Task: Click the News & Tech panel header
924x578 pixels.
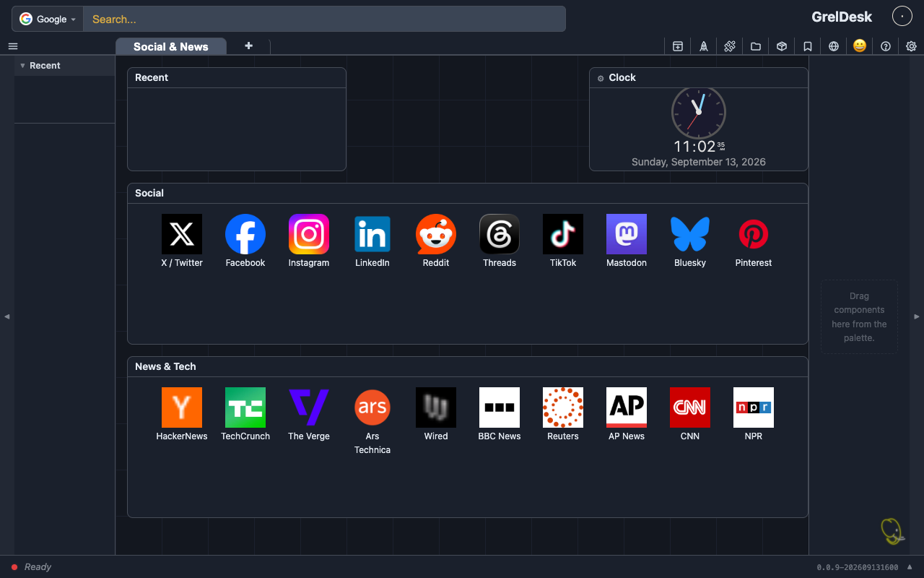Action: [x=468, y=367]
